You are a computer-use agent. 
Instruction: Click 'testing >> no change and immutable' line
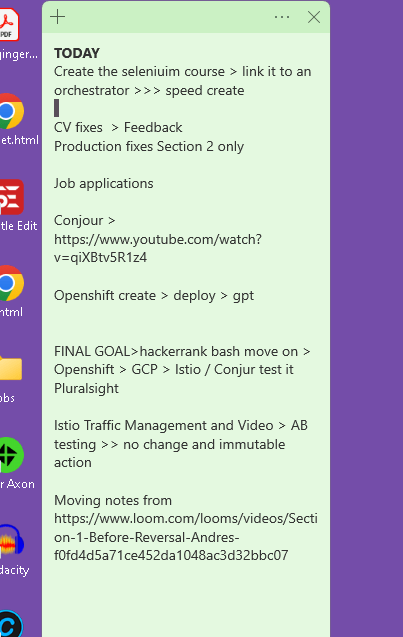pos(169,444)
